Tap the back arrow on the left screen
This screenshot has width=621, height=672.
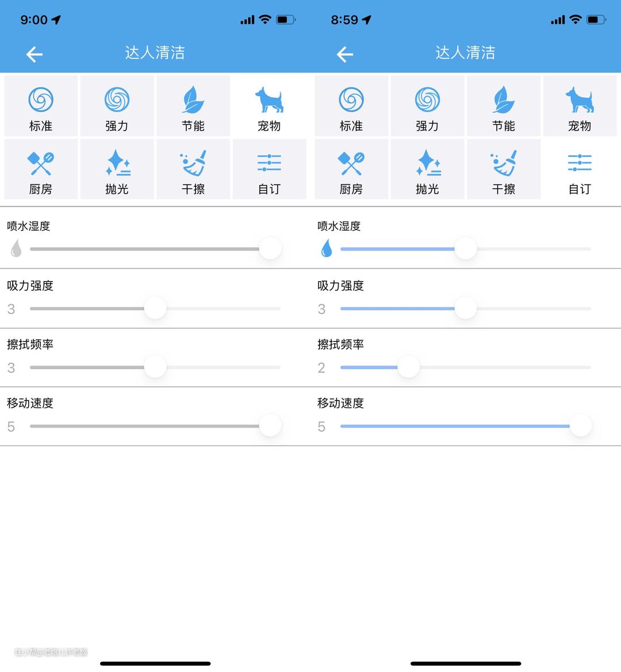[x=34, y=55]
